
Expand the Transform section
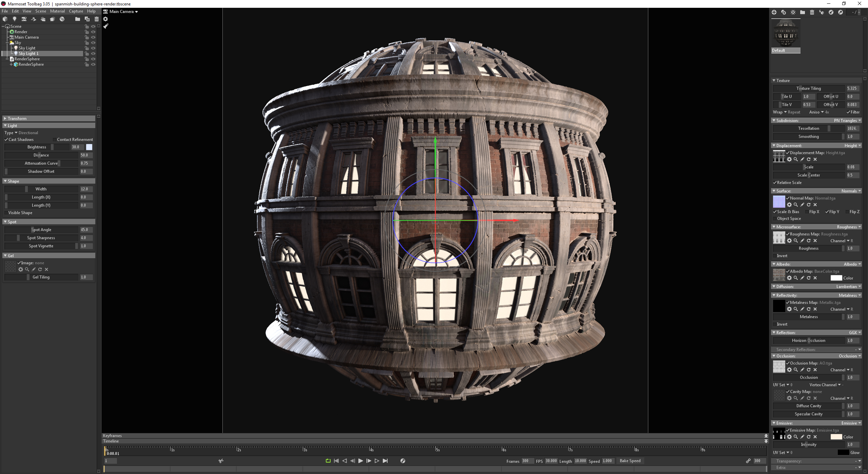(x=48, y=119)
